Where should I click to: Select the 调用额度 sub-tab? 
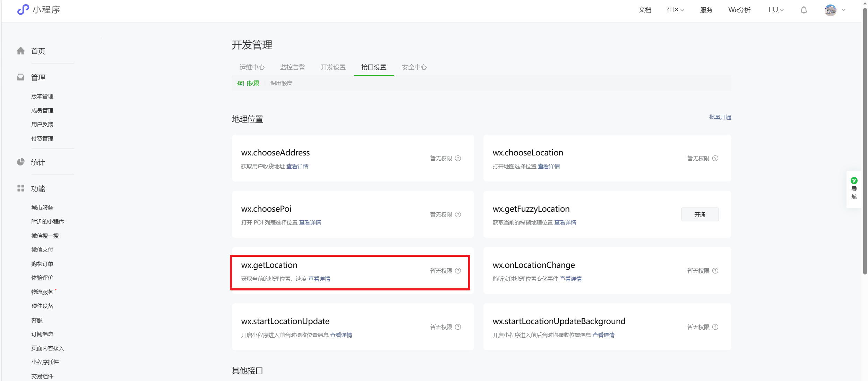pos(281,83)
